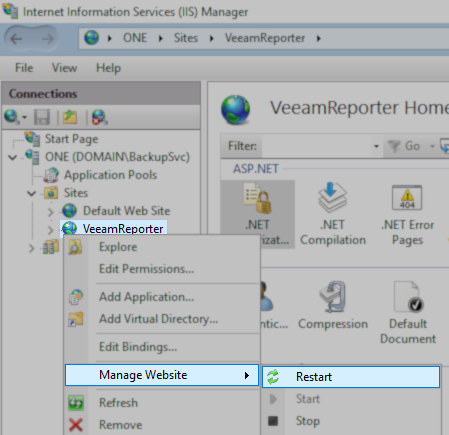The width and height of the screenshot is (449, 435).
Task: Click VeeamReporter in the address breadcrumb
Action: click(265, 38)
